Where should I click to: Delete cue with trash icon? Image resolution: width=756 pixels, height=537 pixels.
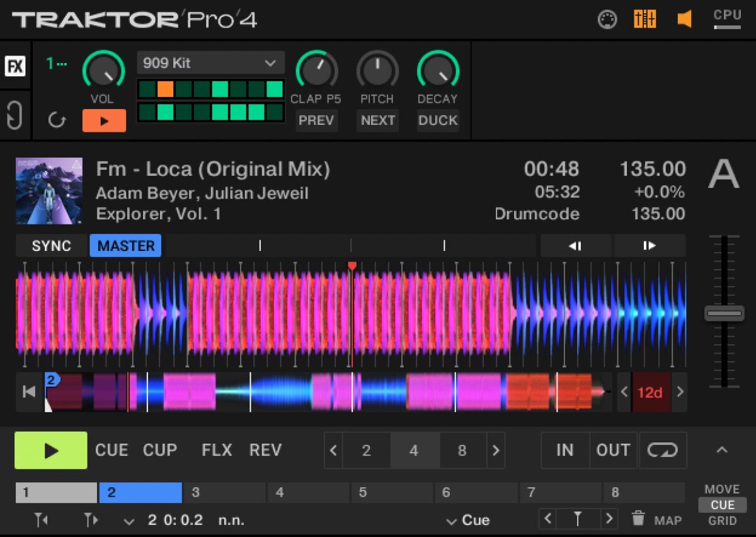pos(638,519)
